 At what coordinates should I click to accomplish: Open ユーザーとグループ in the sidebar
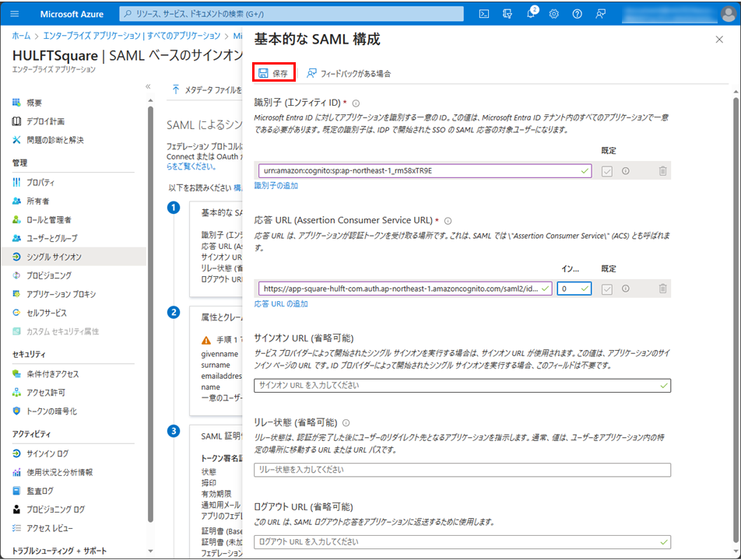[51, 238]
